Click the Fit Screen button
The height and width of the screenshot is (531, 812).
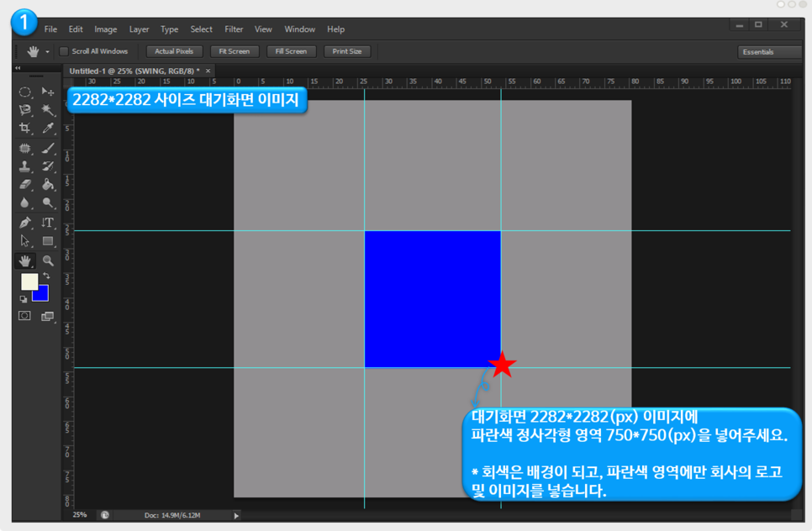pyautogui.click(x=234, y=51)
